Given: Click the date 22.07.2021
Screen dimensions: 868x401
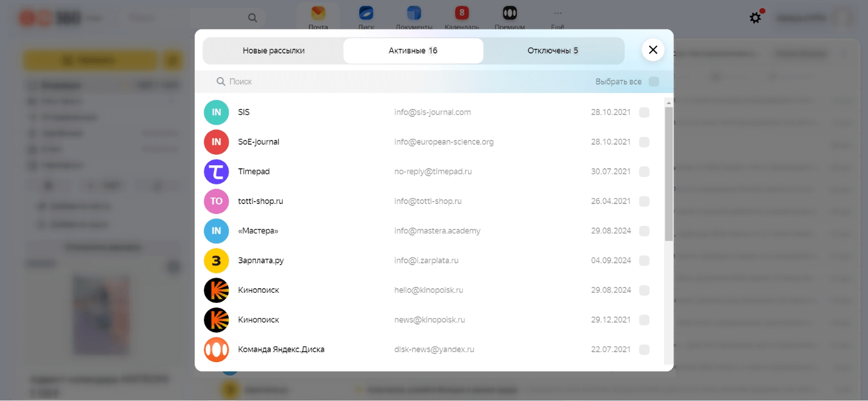Looking at the screenshot, I should pyautogui.click(x=610, y=349).
